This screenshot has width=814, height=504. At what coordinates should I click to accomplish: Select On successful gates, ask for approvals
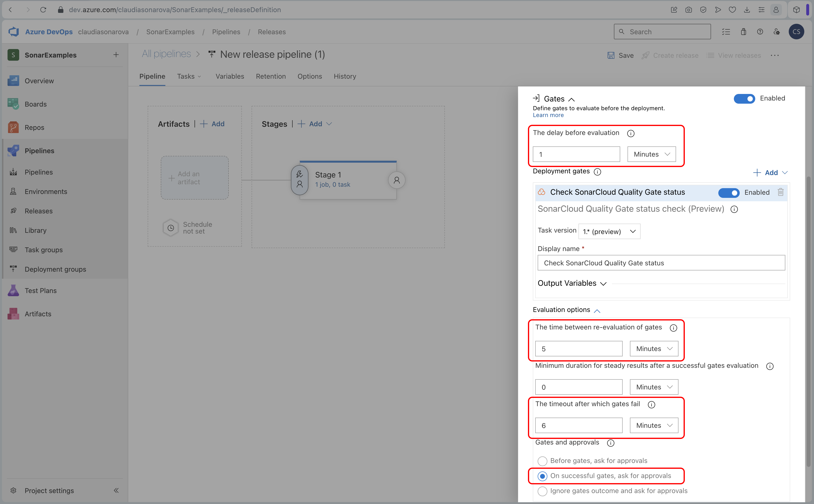(542, 476)
